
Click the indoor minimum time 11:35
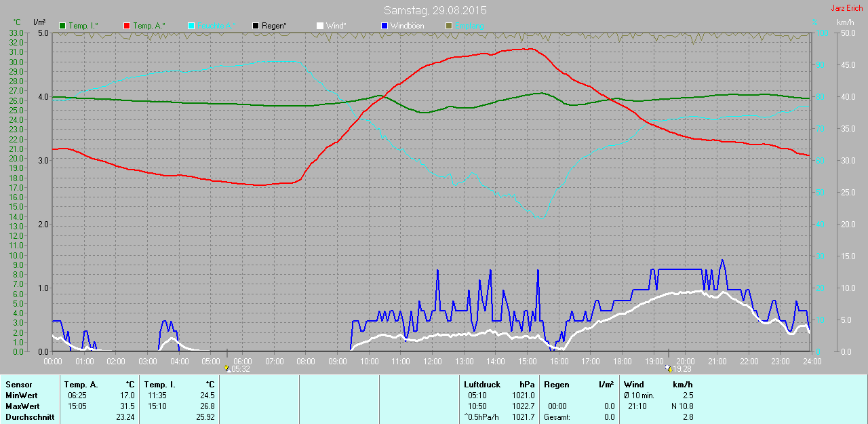tap(158, 396)
